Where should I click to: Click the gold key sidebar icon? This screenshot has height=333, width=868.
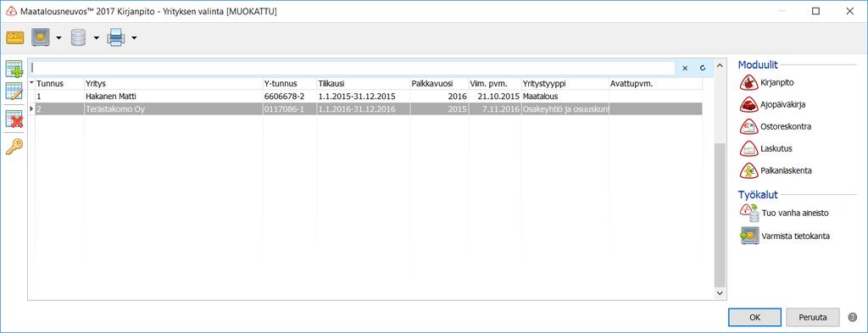tap(14, 147)
